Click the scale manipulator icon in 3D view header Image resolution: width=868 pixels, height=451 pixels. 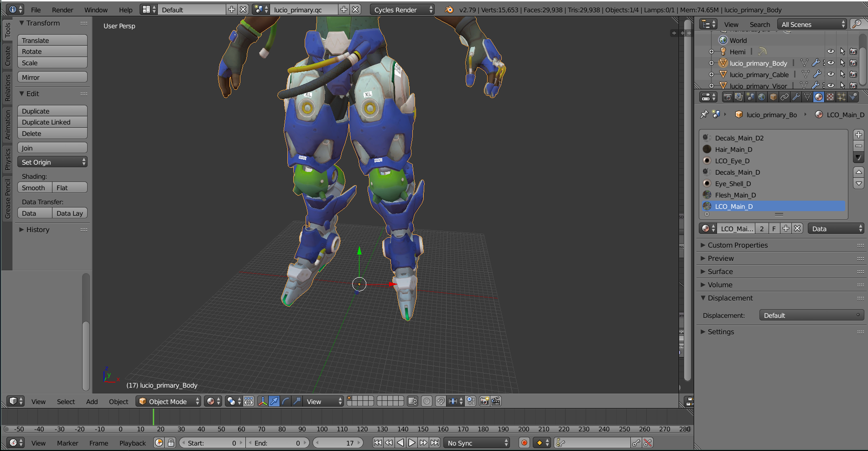[297, 401]
